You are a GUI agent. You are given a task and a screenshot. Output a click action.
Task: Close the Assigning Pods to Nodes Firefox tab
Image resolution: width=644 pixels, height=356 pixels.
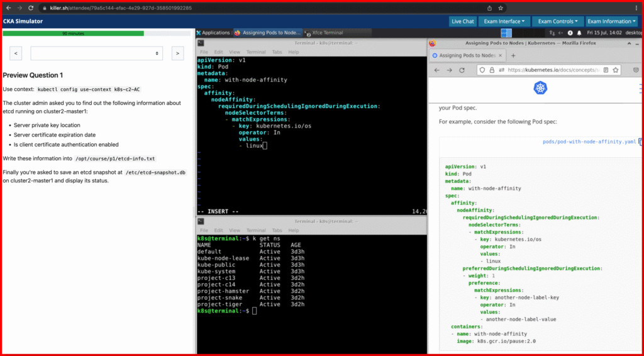click(x=500, y=55)
